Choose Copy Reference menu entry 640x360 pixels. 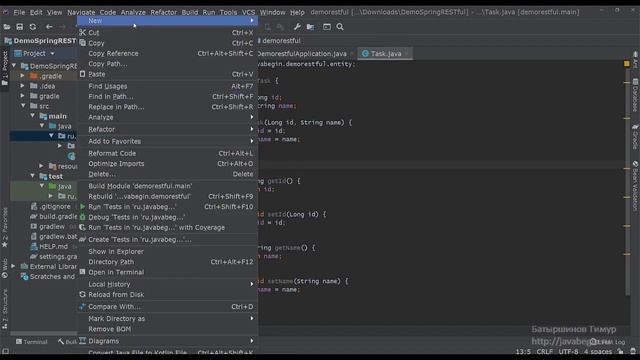click(167, 53)
